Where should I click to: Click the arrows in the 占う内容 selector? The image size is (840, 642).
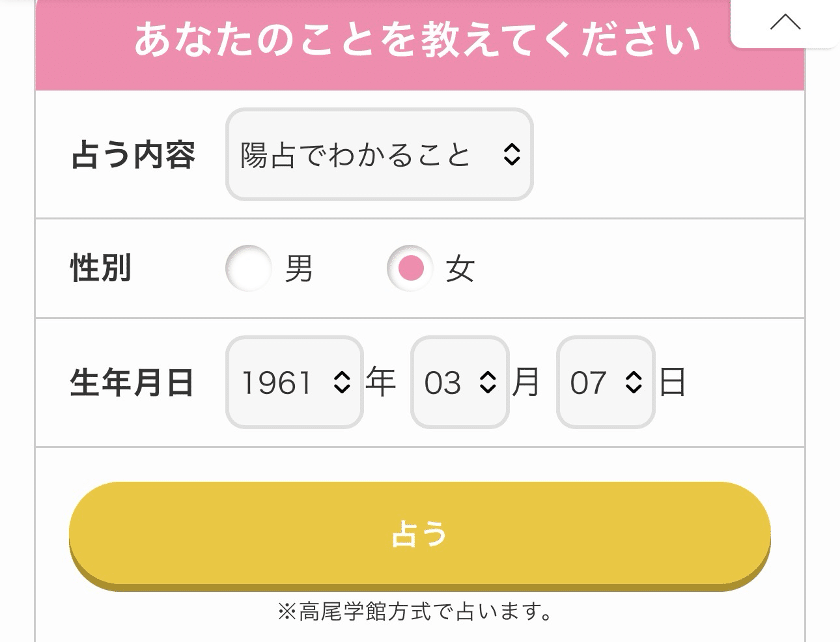click(x=511, y=154)
